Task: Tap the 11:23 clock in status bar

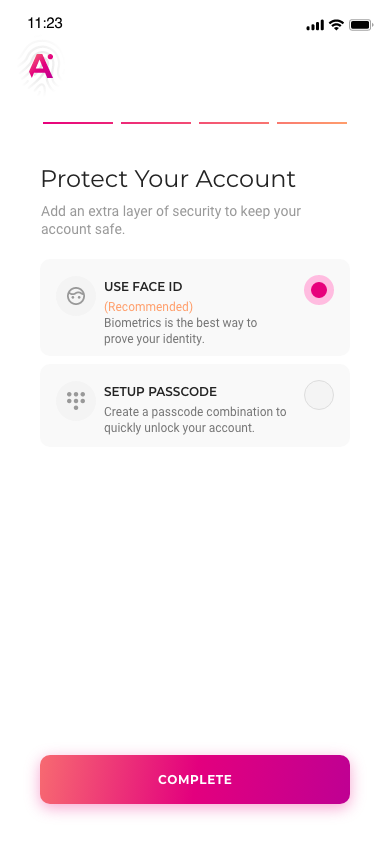Action: click(x=45, y=23)
